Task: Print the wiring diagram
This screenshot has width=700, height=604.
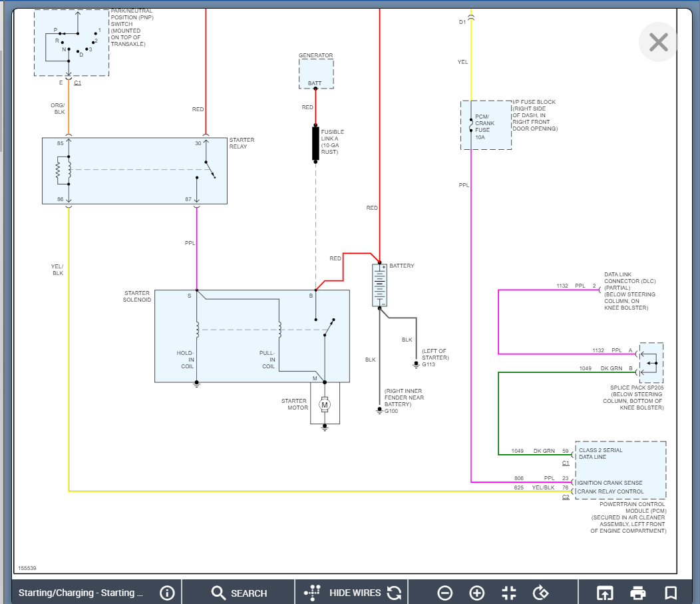Action: point(638,593)
